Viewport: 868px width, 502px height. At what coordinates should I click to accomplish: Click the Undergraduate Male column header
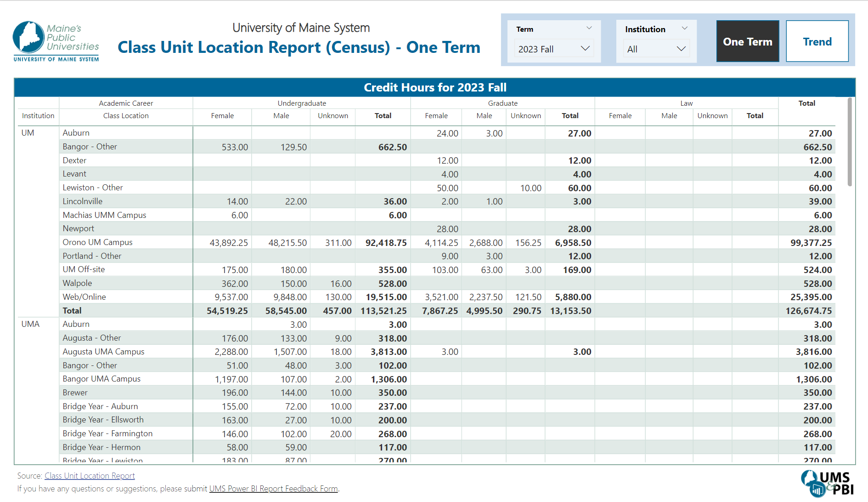pos(281,116)
